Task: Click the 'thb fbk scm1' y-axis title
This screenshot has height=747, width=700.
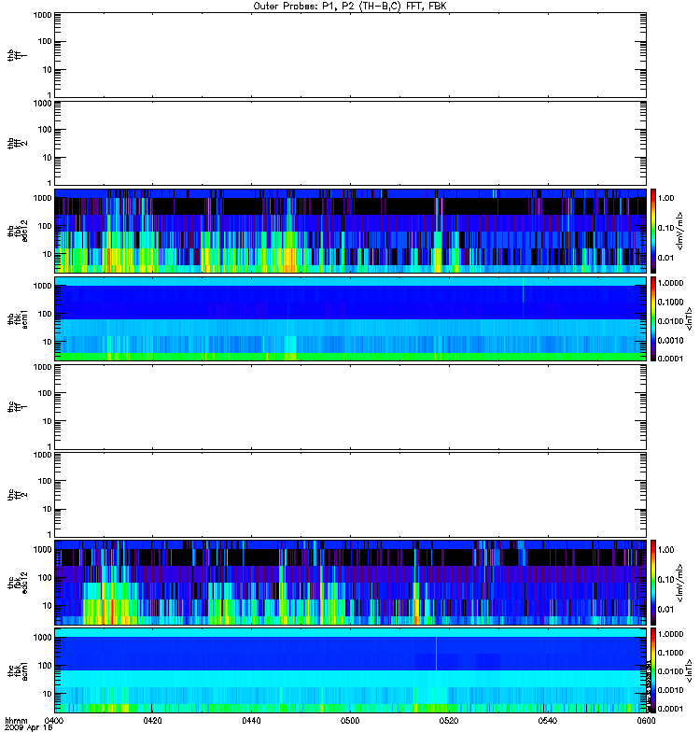Action: [17, 318]
